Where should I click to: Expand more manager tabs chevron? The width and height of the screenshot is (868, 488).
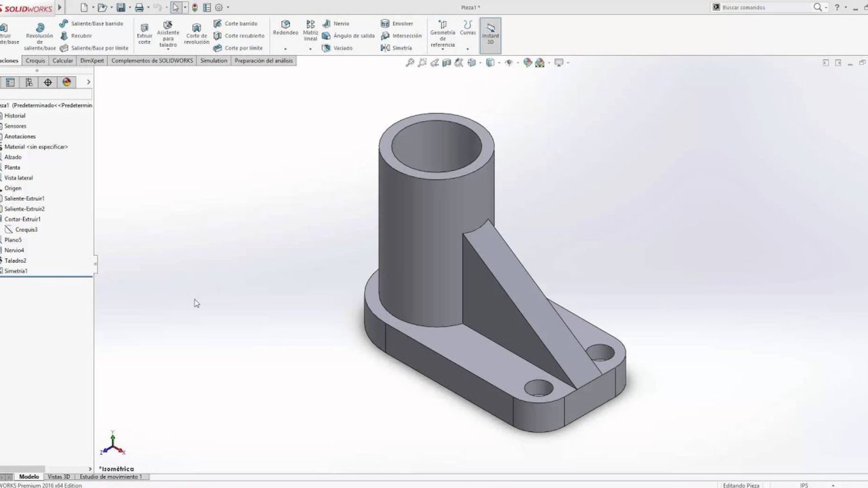pyautogui.click(x=88, y=82)
